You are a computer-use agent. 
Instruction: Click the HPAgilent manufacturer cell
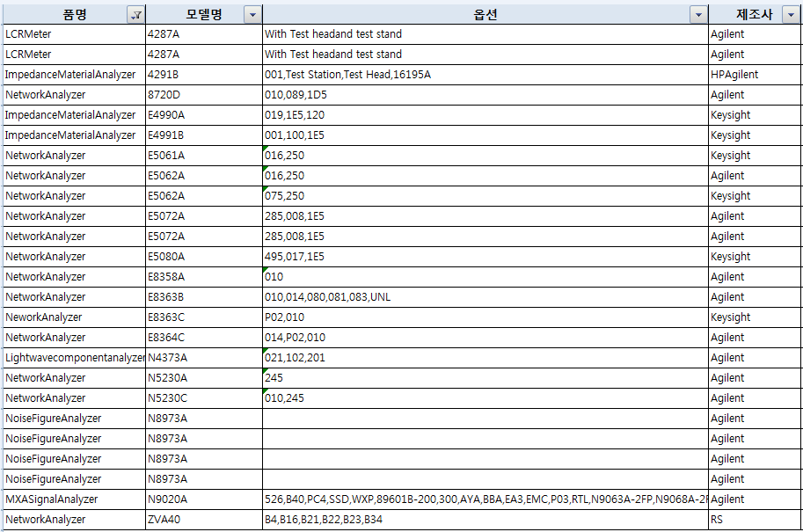pos(734,75)
